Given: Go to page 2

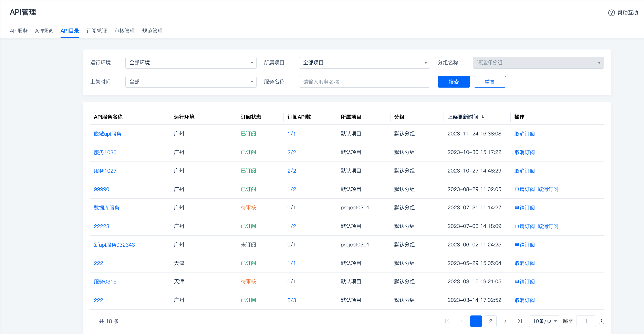Looking at the screenshot, I should pyautogui.click(x=490, y=321).
